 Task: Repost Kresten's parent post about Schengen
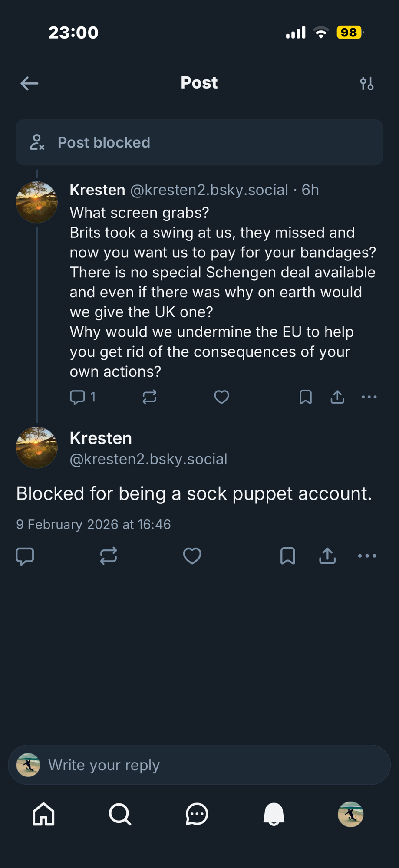point(149,397)
